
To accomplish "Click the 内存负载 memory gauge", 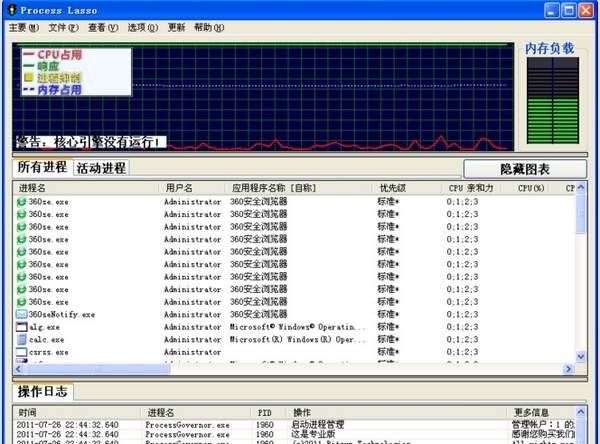I will tap(551, 100).
